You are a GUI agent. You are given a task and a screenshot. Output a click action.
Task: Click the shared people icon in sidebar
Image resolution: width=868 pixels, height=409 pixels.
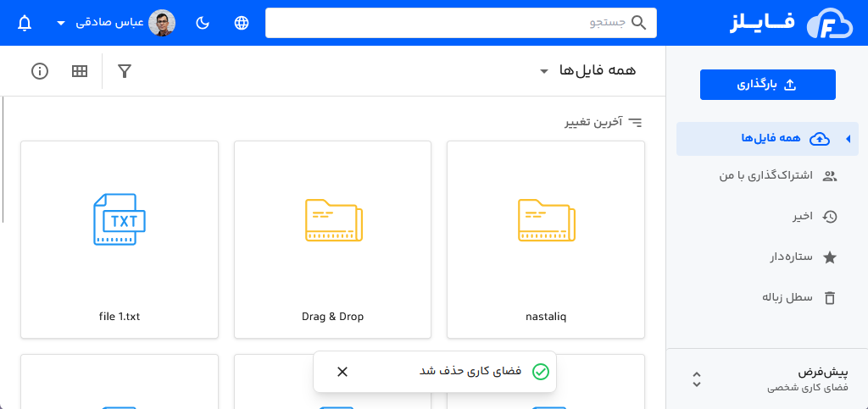click(830, 176)
